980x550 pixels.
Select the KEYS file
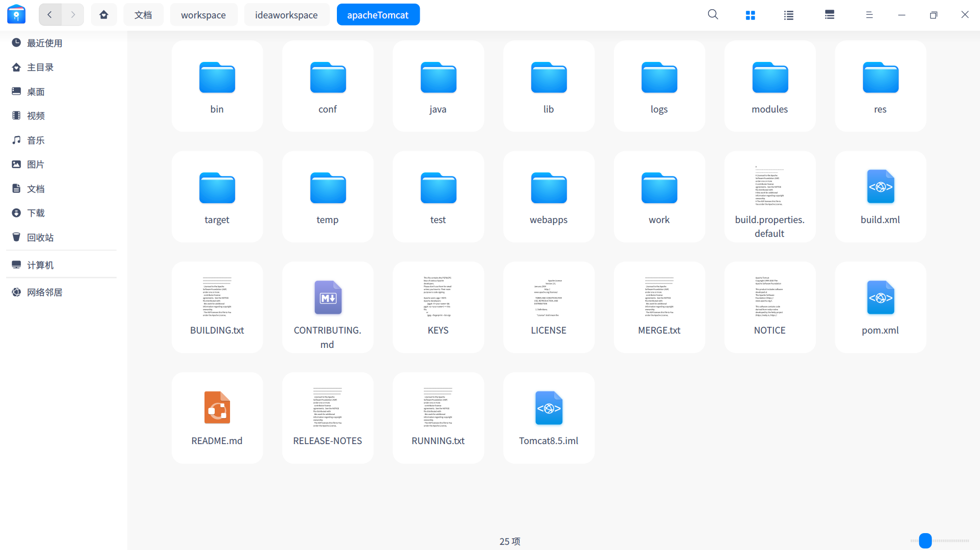point(438,307)
